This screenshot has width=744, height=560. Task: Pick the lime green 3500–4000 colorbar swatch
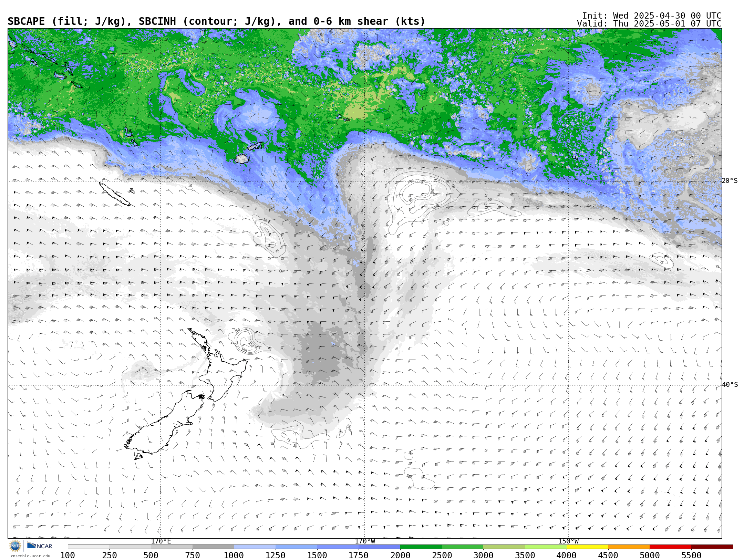pos(546,547)
